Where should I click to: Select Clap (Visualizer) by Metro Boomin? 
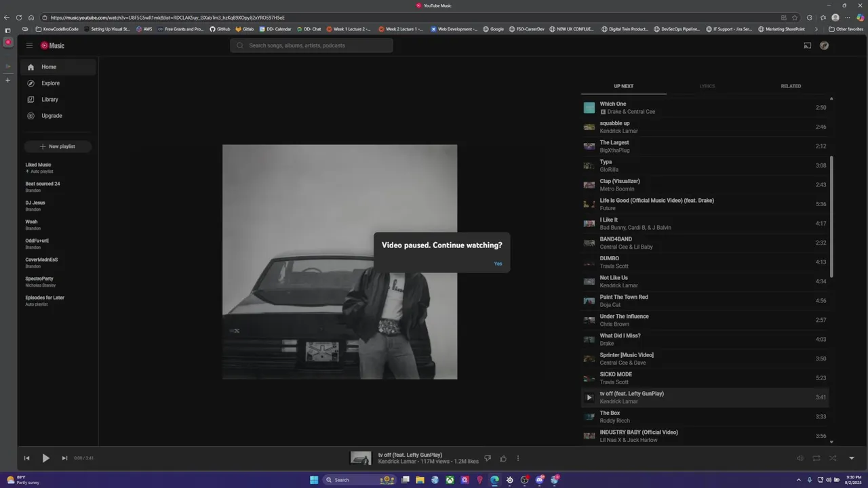click(x=705, y=185)
